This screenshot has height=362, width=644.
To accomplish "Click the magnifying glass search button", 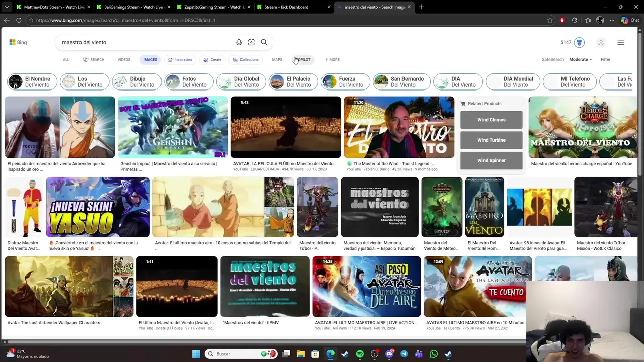I will tap(264, 42).
